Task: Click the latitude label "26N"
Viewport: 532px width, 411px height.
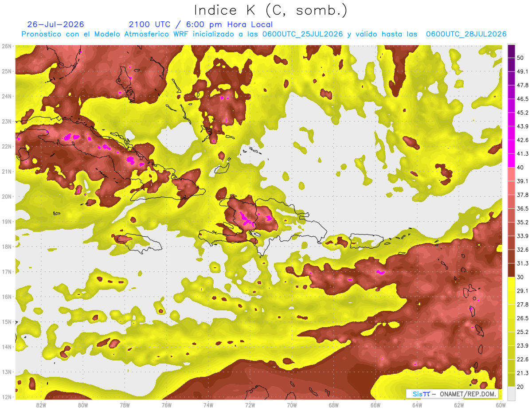Action: click(x=7, y=46)
